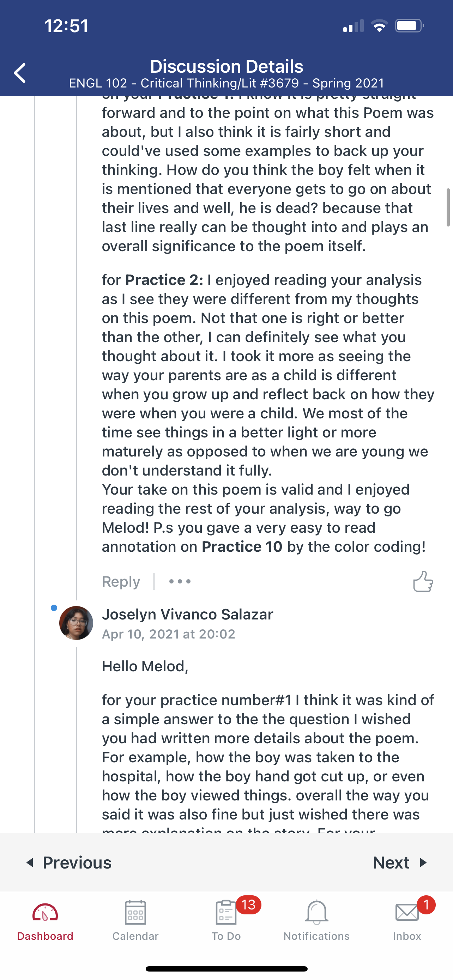Tap the back arrow in header
The width and height of the screenshot is (453, 980).
[20, 73]
